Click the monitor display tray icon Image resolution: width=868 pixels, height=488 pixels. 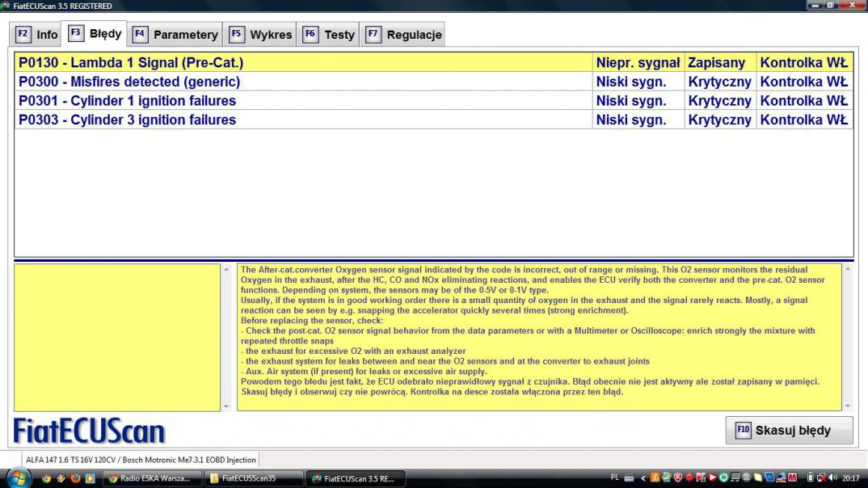tap(735, 477)
